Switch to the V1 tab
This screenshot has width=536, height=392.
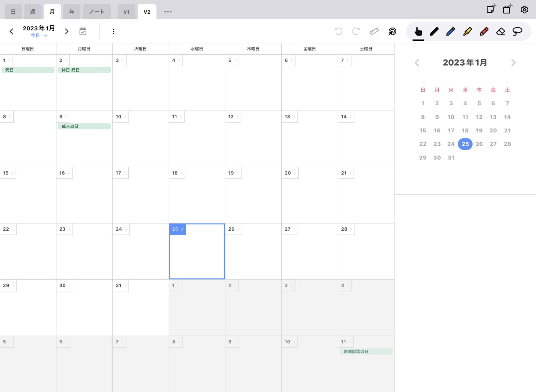pos(126,11)
